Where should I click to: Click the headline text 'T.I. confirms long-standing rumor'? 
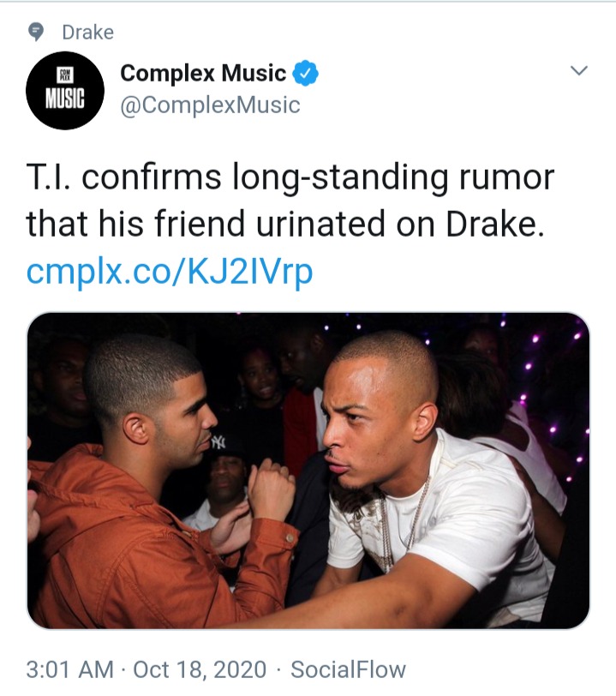click(x=290, y=177)
